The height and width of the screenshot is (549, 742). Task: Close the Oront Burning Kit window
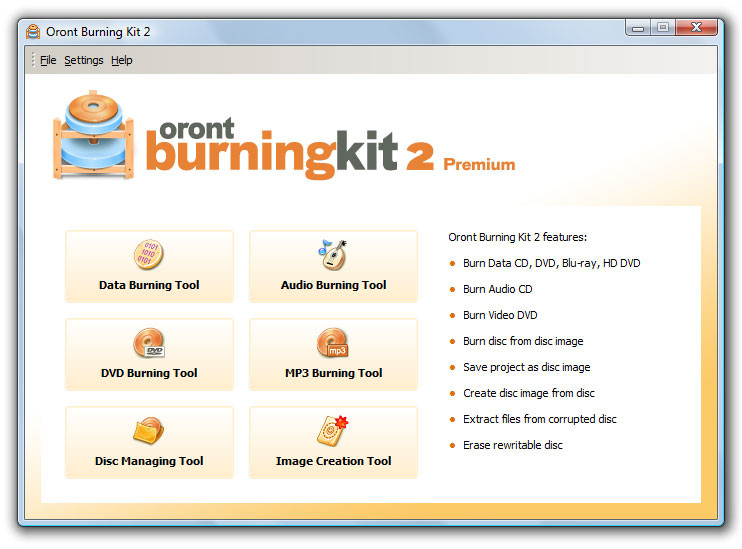coord(696,27)
